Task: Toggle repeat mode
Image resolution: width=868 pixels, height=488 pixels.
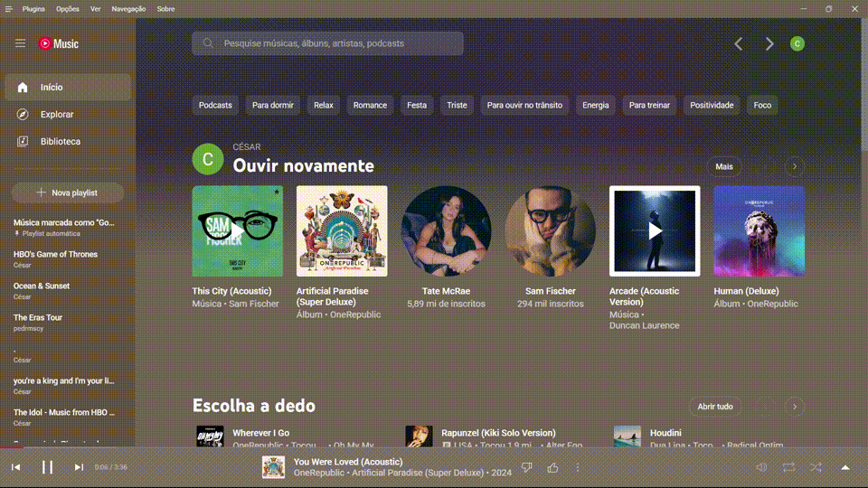Action: 788,467
